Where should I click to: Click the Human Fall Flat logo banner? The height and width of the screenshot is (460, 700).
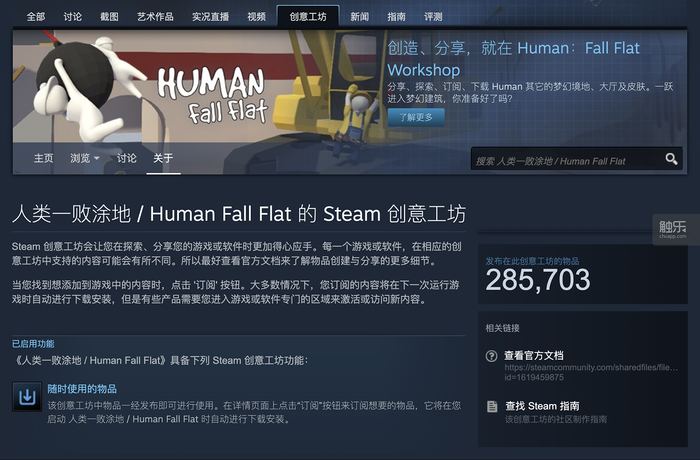212,95
